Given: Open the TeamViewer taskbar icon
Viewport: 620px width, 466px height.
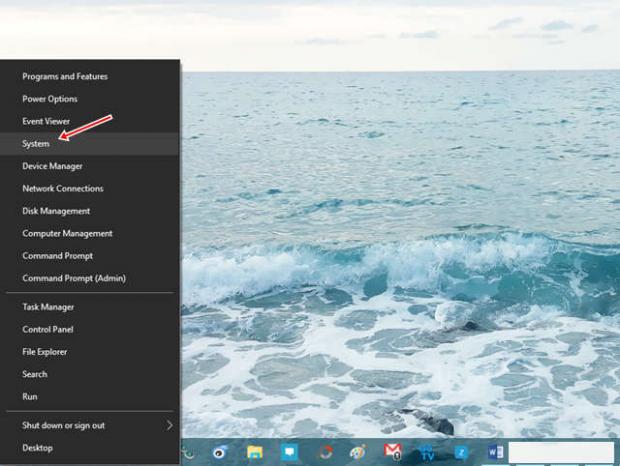Looking at the screenshot, I should [427, 452].
